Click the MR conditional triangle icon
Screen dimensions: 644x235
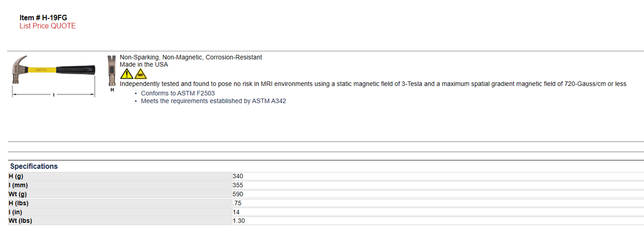point(141,74)
